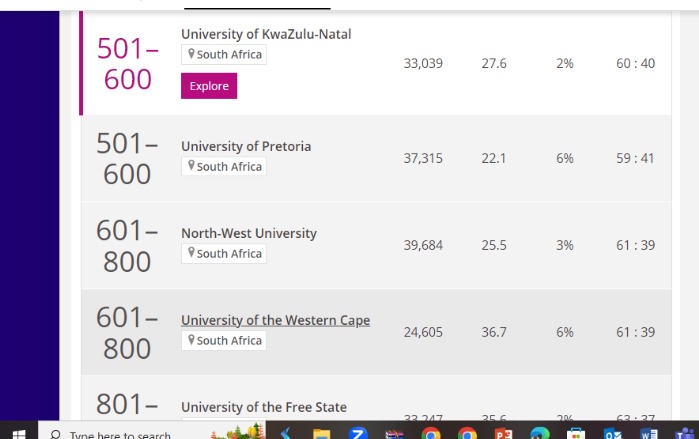Open Zoom from the taskbar

click(x=358, y=433)
